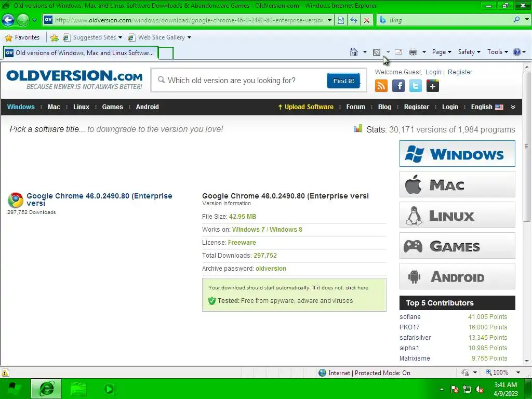Viewport: 532px width, 399px height.
Task: Click the RSS feeds icon in command bar
Action: point(377,52)
